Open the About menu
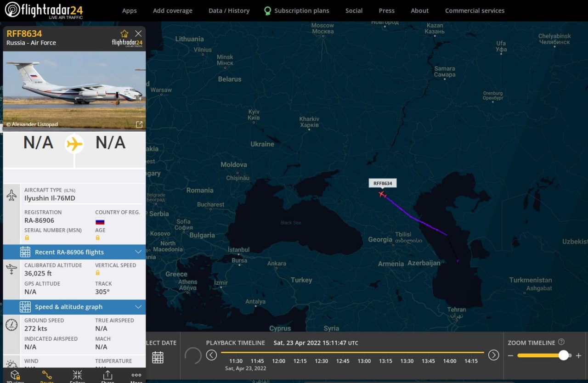Screen dimensions: 588x383 coord(420,11)
